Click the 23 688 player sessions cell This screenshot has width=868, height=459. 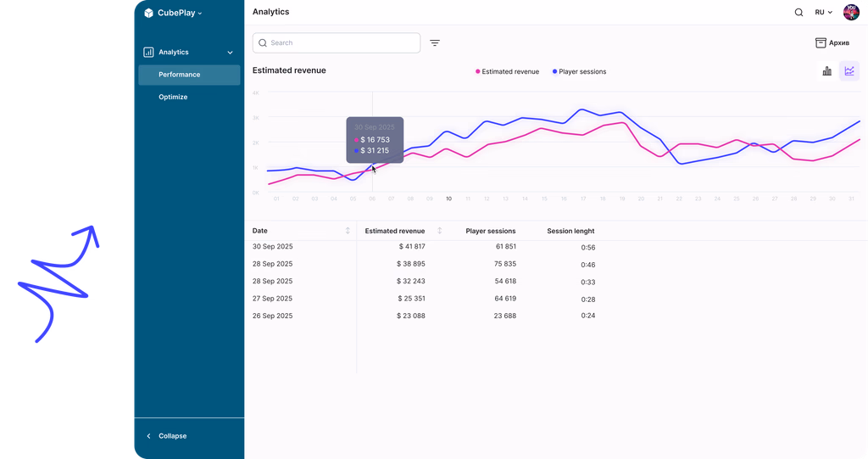[505, 316]
